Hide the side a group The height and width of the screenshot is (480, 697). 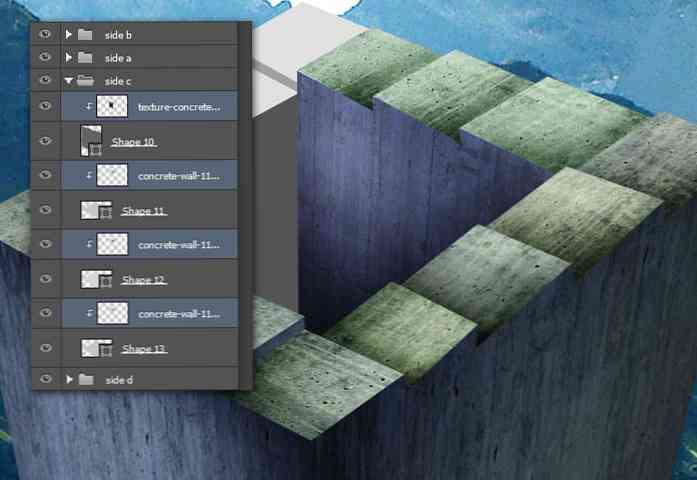(45, 57)
